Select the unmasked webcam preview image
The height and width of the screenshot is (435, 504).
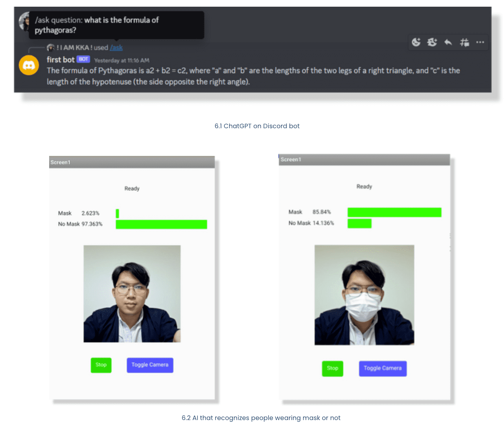(x=132, y=293)
